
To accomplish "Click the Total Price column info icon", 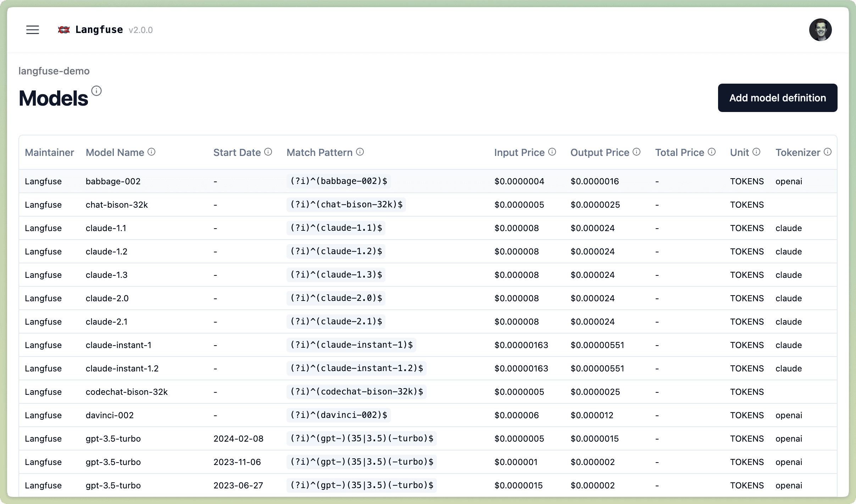I will [712, 152].
